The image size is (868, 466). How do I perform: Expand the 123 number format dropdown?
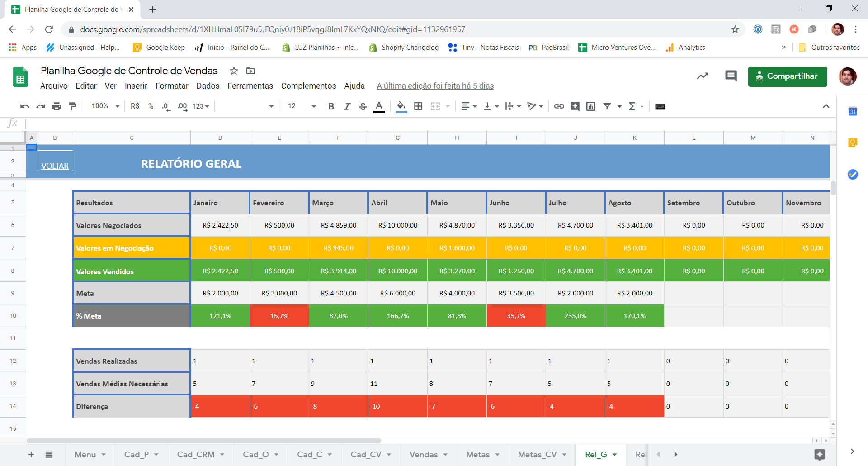pos(201,106)
